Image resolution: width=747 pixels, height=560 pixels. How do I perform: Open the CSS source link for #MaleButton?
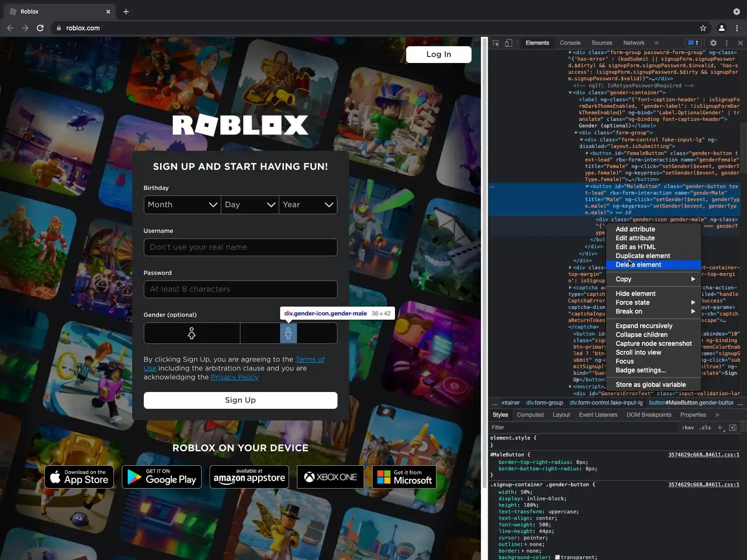tap(704, 455)
